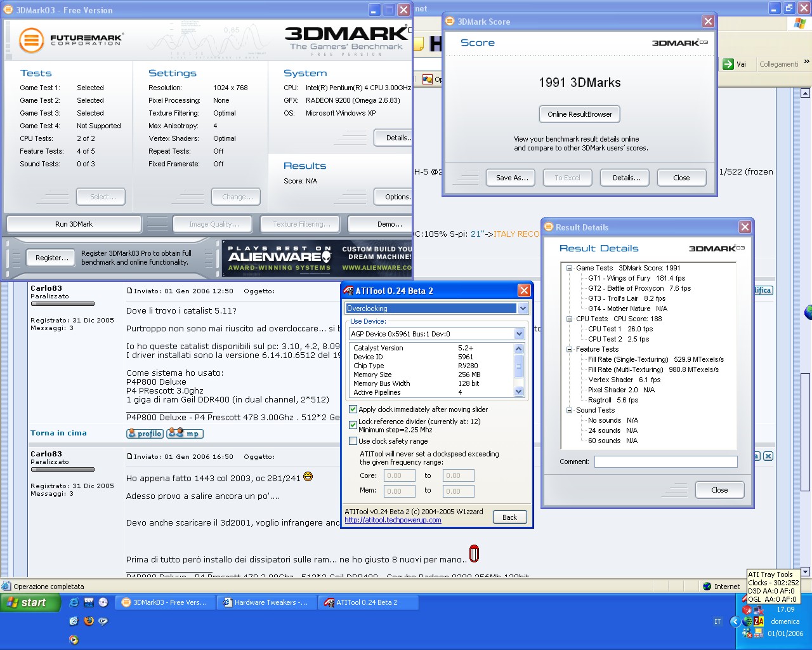812x650 pixels.
Task: Click the Show Desktop quick launch icon
Action: [74, 621]
